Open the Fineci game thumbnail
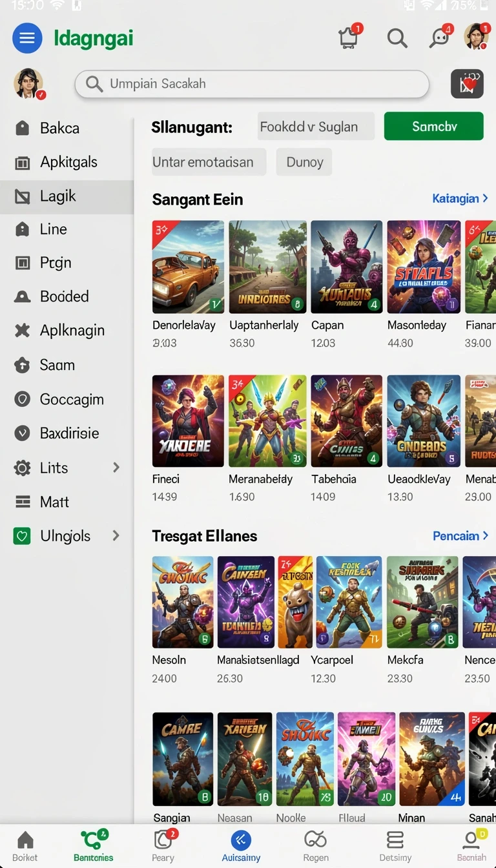Viewport: 496px width, 868px height. 188,421
